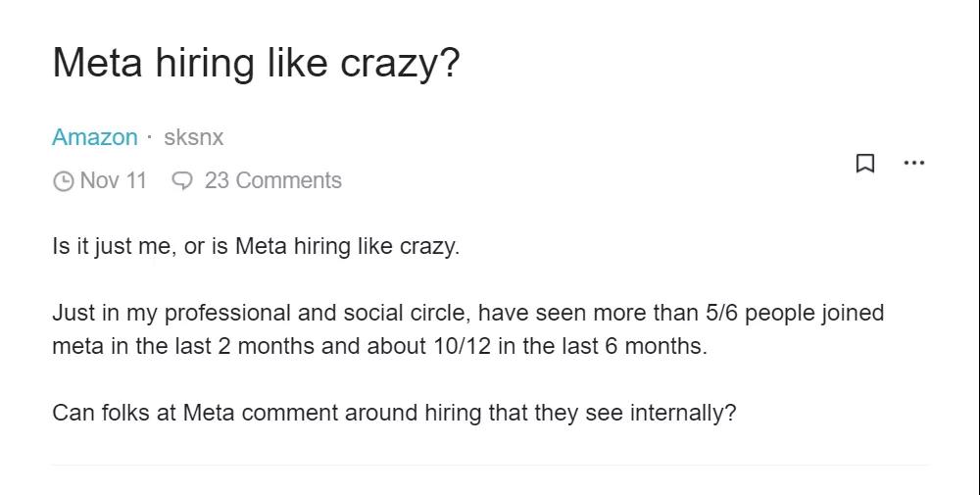Open the Amazon company link
Screen dimensions: 980x495
(x=95, y=137)
